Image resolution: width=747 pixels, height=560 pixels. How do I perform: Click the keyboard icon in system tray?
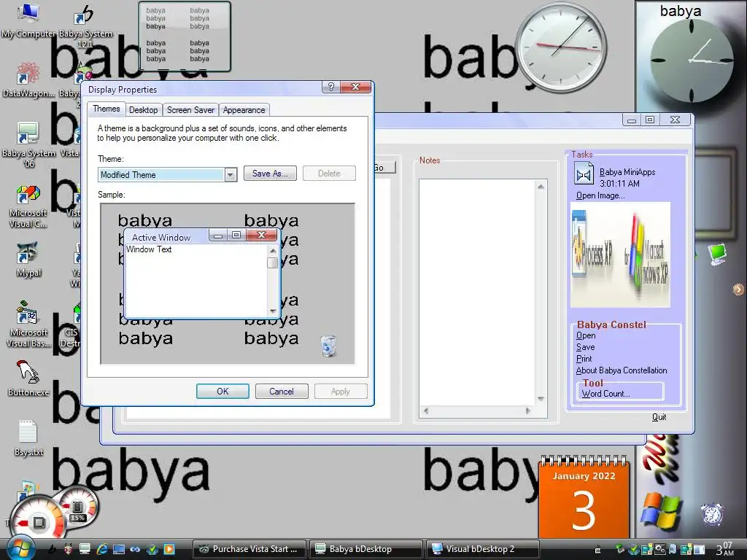(597, 549)
